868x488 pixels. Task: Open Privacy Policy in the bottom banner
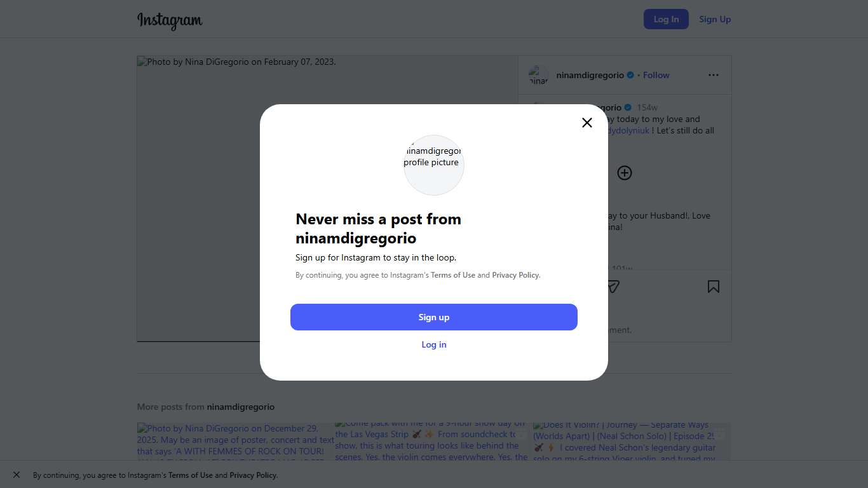(x=253, y=475)
